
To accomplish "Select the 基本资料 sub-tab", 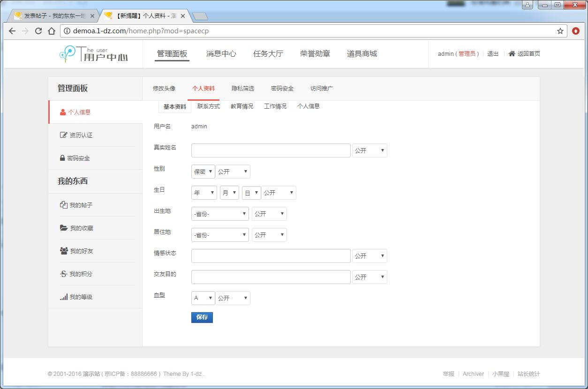I will (x=175, y=107).
